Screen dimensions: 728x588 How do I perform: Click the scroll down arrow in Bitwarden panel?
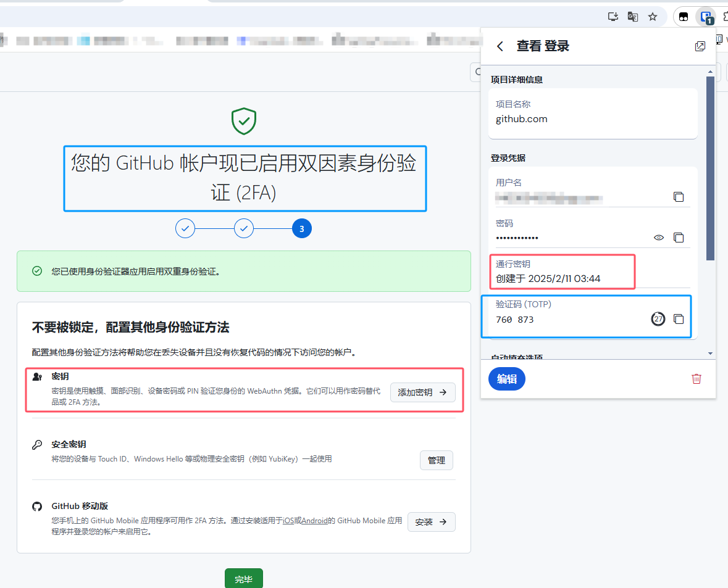pyautogui.click(x=710, y=354)
